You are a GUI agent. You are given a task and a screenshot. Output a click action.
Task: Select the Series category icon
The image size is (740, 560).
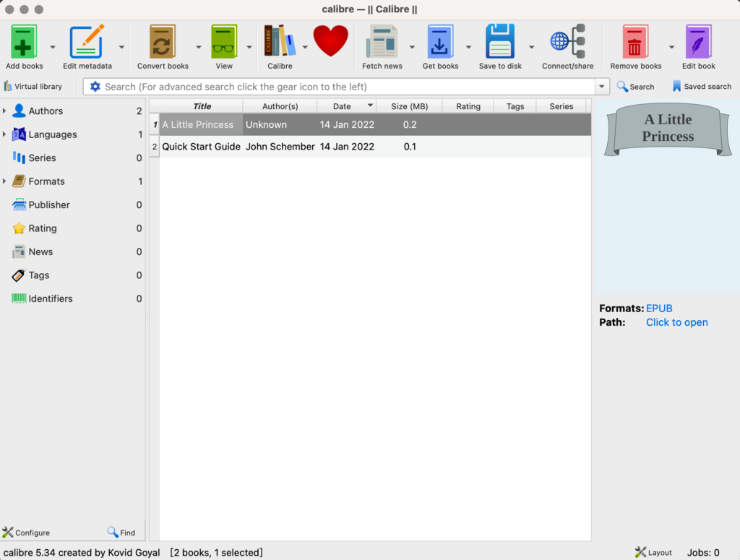pyautogui.click(x=19, y=158)
